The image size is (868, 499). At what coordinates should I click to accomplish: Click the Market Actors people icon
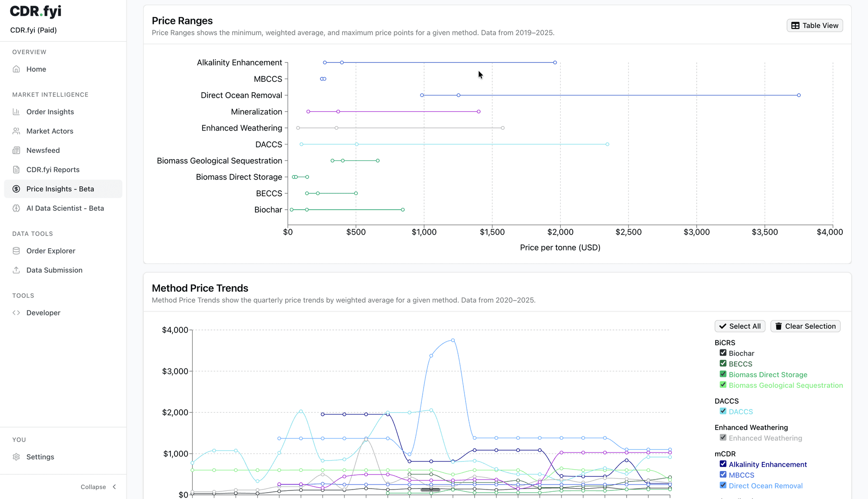(x=16, y=131)
